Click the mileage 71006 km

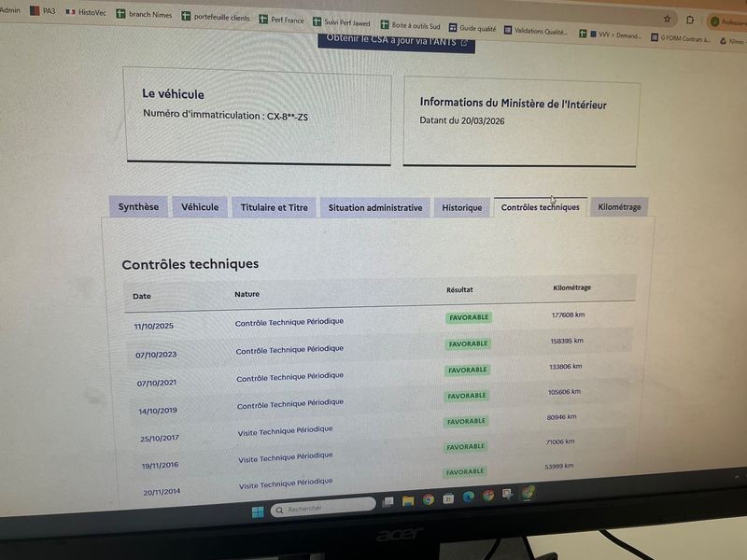[x=559, y=441]
